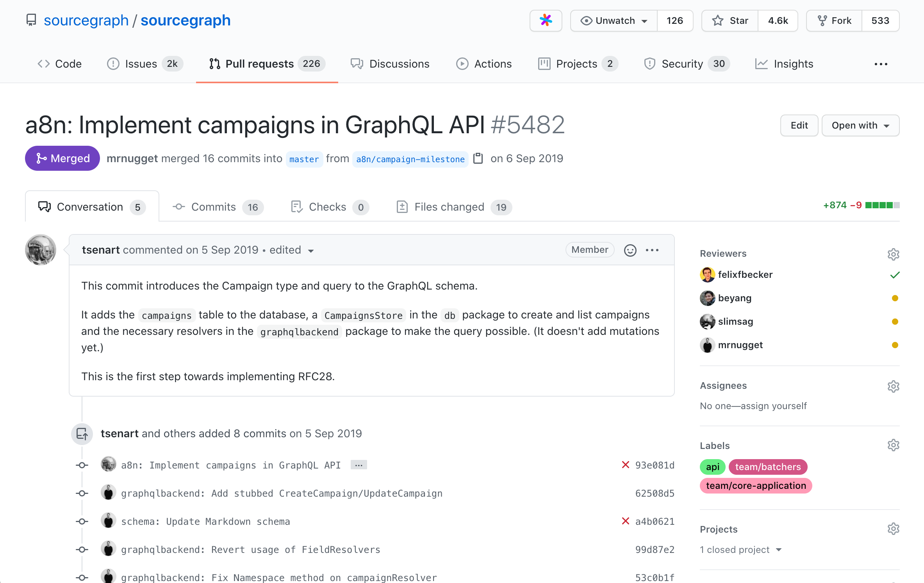Open the Labels settings gear

893,445
